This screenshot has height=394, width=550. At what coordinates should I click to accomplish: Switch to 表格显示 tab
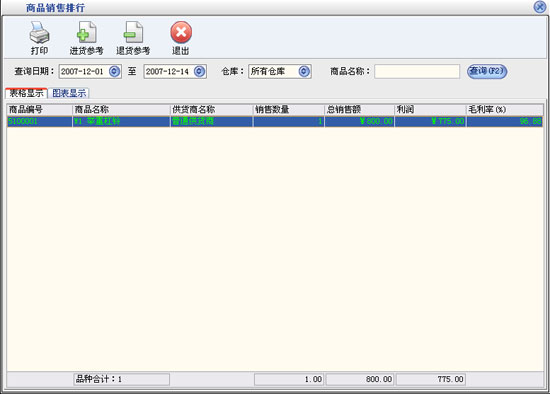pyautogui.click(x=26, y=93)
